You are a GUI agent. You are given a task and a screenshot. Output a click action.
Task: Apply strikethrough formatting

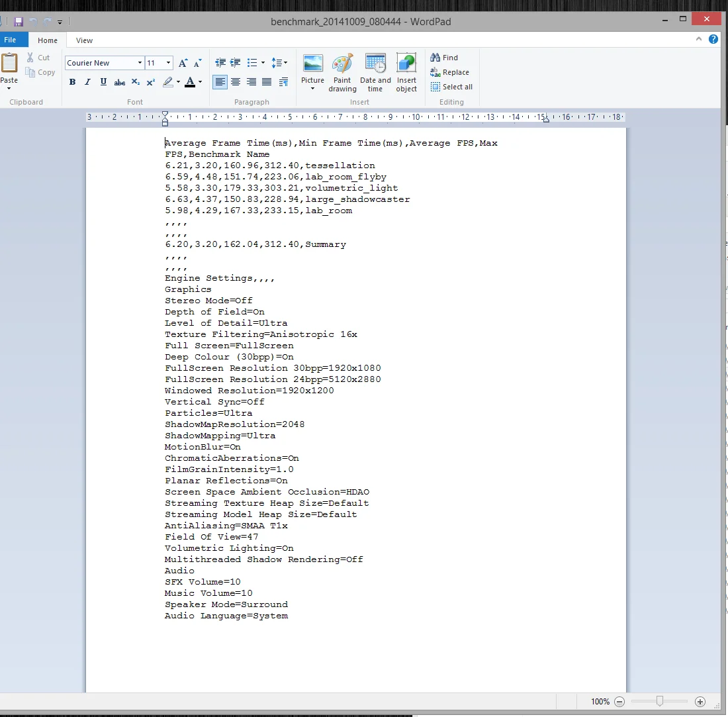tap(119, 82)
